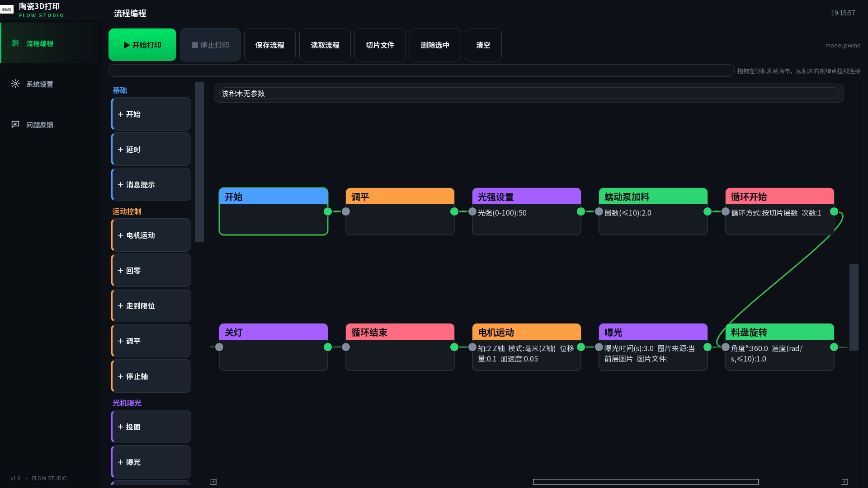Click the output port of the 电机运动 node
Image resolution: width=868 pixels, height=488 pixels.
[581, 347]
